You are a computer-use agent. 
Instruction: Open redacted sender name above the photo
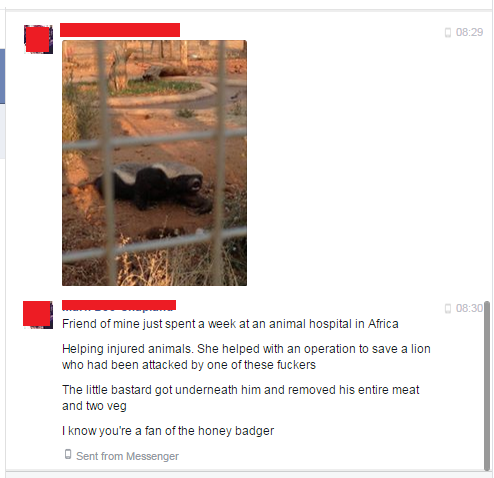pos(120,30)
